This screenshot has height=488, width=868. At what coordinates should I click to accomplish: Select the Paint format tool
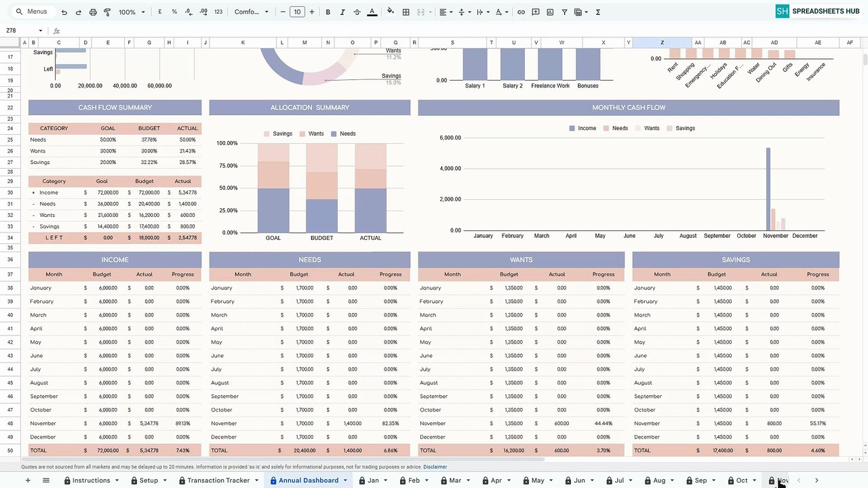(x=107, y=12)
